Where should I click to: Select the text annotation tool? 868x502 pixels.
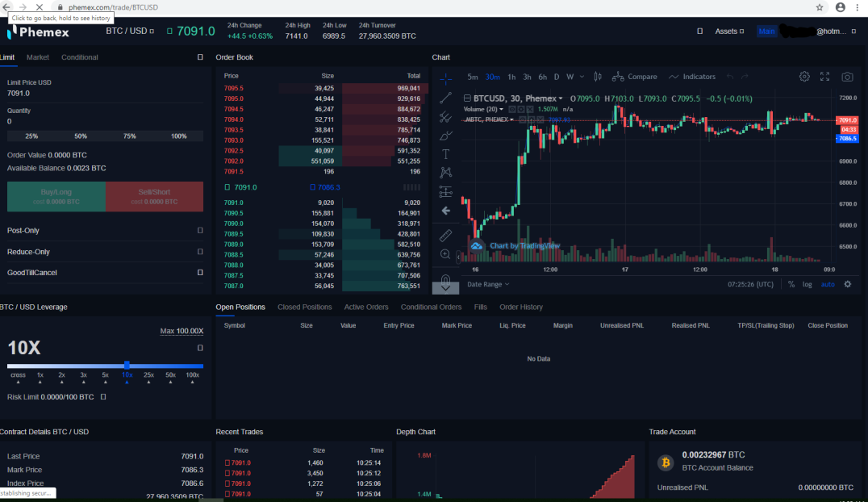445,154
